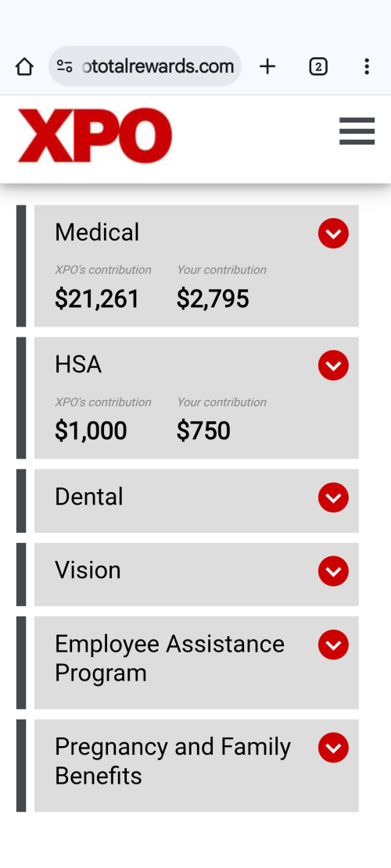Tap the Dental row label

tap(88, 497)
